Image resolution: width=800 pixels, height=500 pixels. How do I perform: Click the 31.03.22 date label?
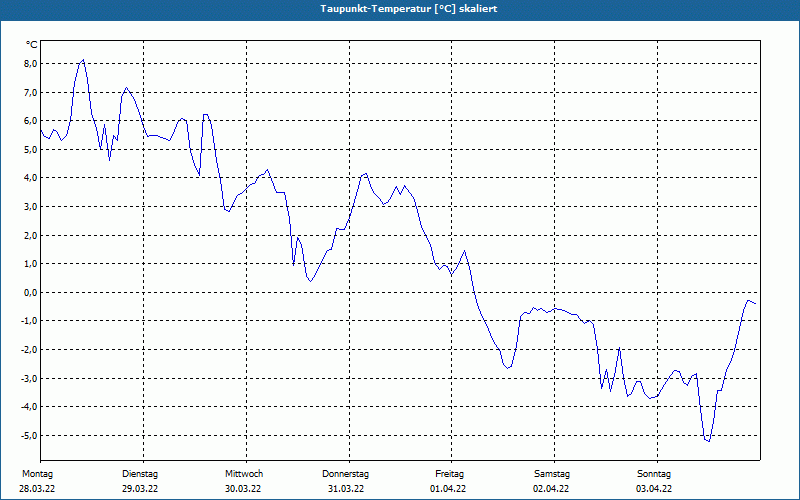[x=346, y=489]
